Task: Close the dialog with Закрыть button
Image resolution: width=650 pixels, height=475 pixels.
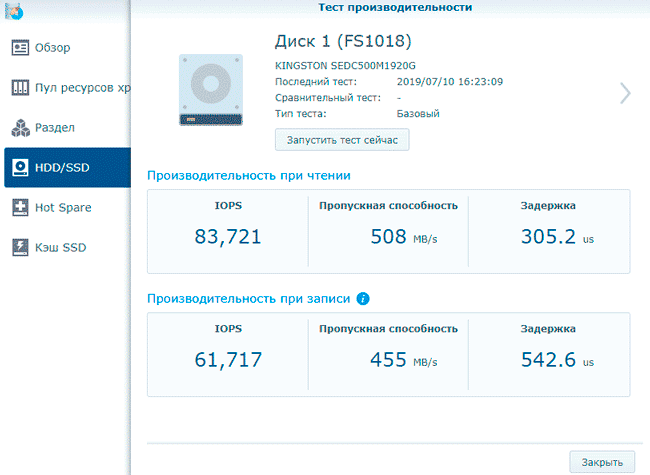Action: [602, 462]
